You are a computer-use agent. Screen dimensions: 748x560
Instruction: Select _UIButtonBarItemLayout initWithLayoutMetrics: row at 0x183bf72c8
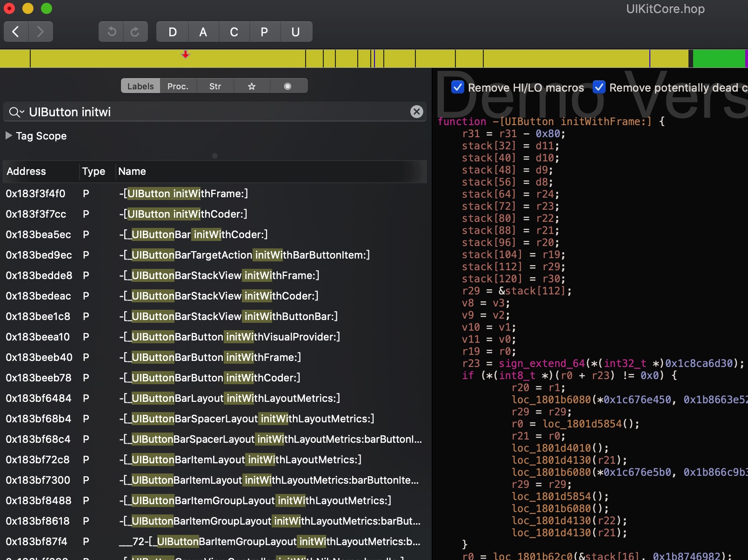tap(214, 460)
